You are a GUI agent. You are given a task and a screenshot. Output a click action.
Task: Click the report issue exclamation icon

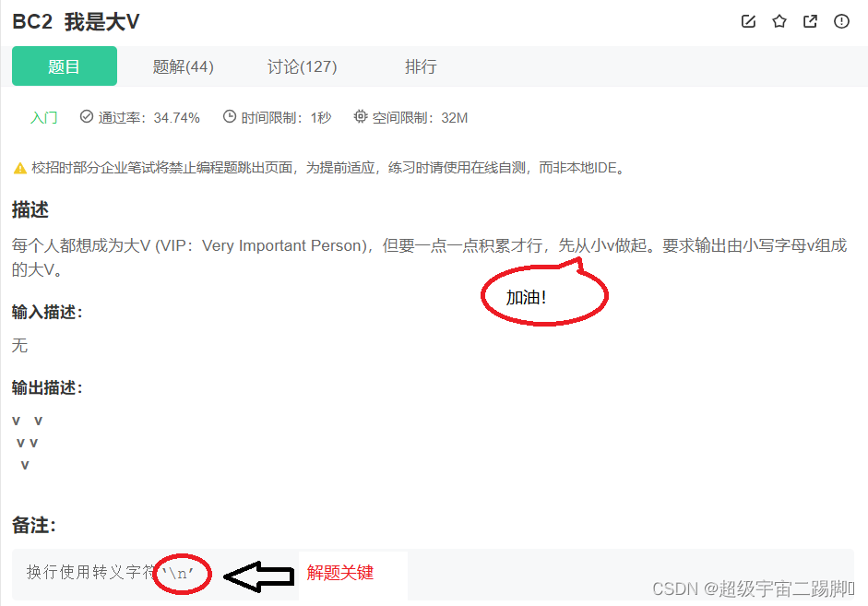(x=841, y=21)
